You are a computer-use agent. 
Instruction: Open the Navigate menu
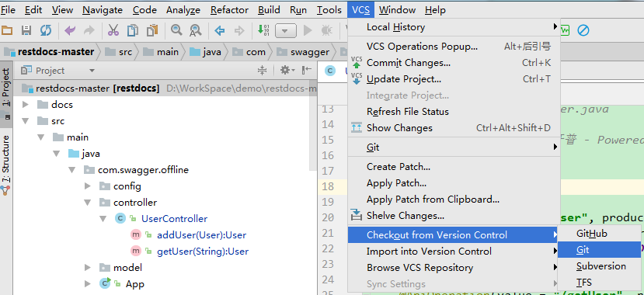tap(103, 10)
